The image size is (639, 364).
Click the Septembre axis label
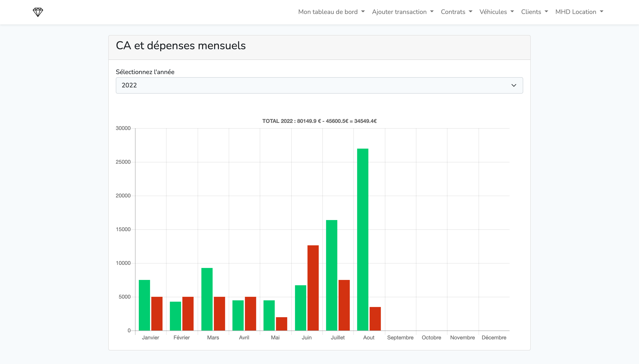pos(400,338)
